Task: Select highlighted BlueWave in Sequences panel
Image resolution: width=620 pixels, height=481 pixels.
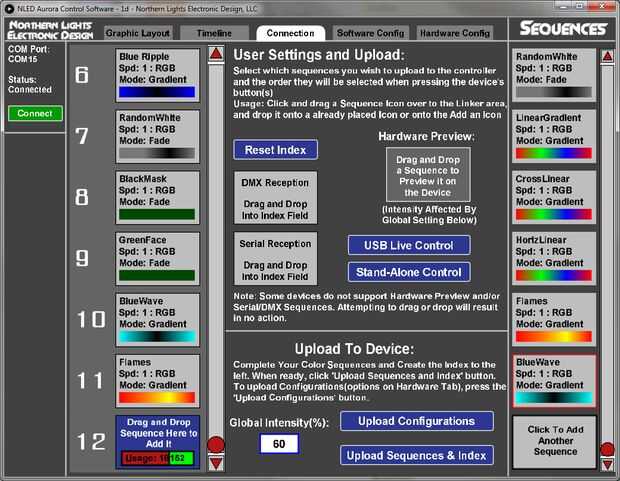Action: [554, 381]
